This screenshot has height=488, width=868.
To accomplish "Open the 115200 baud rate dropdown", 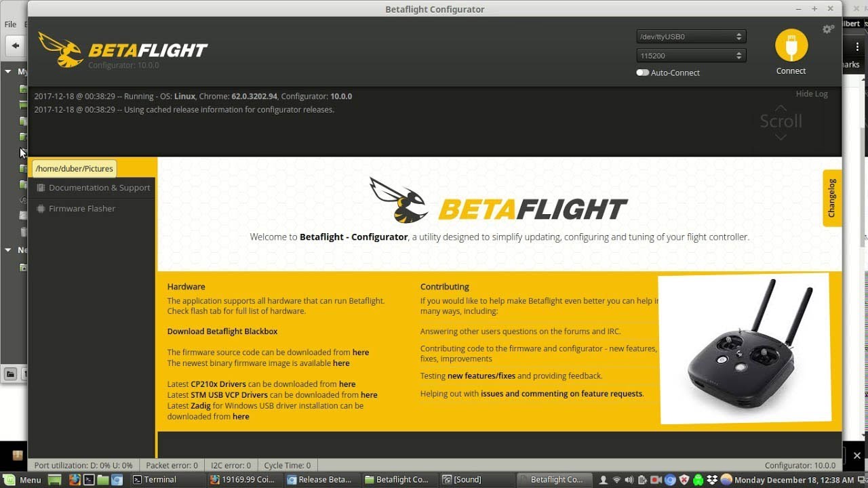I will (x=691, y=56).
